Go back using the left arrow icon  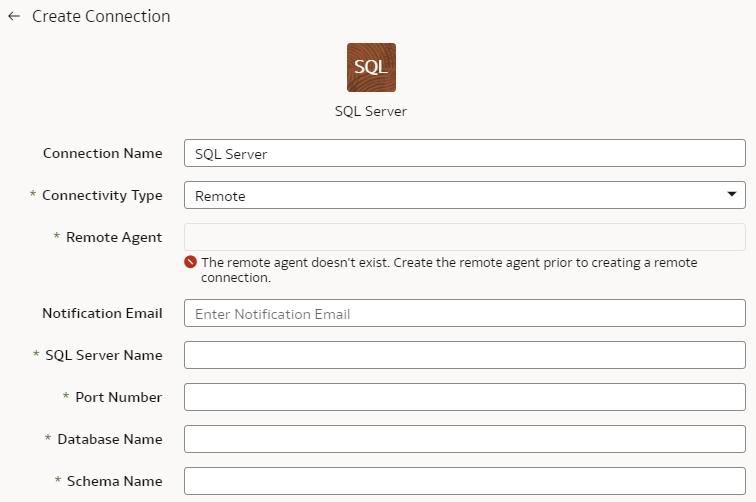14,16
